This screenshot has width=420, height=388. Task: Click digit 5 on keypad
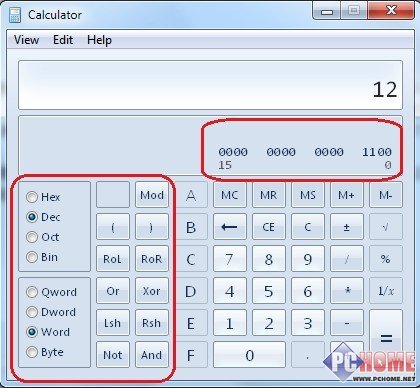(x=269, y=291)
